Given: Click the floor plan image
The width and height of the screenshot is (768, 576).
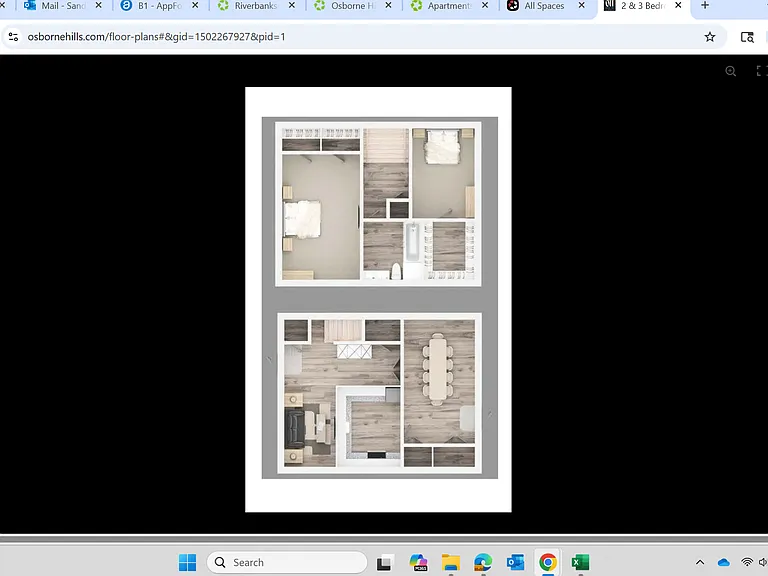Looking at the screenshot, I should coord(378,299).
